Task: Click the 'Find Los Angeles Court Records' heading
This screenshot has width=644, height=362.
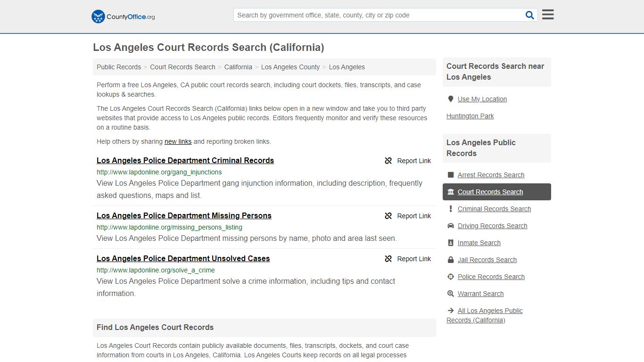Action: pyautogui.click(x=155, y=327)
